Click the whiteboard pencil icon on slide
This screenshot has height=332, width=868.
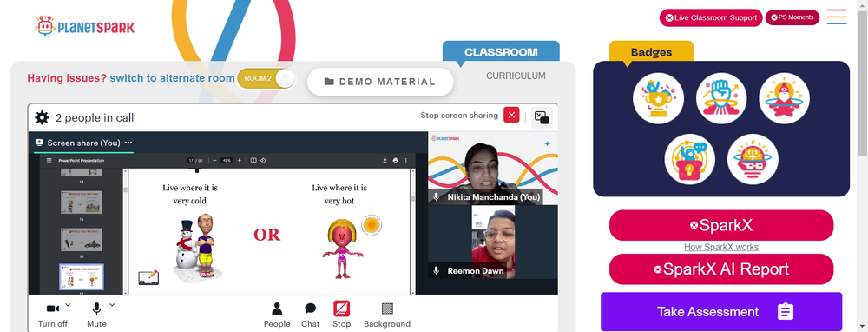148,277
